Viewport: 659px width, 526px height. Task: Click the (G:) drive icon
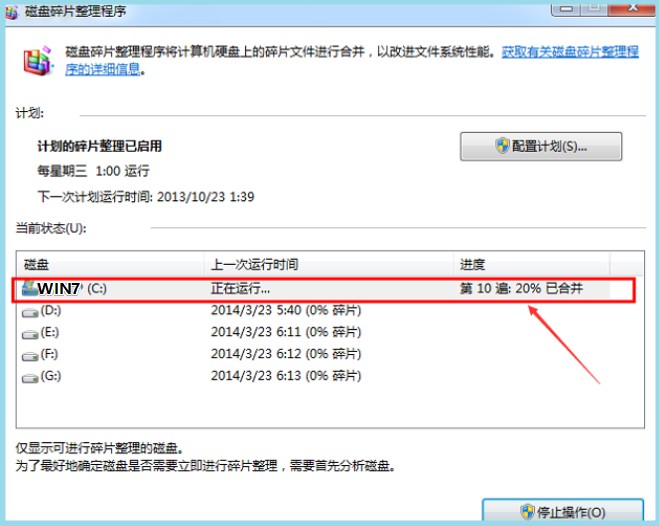(x=30, y=378)
